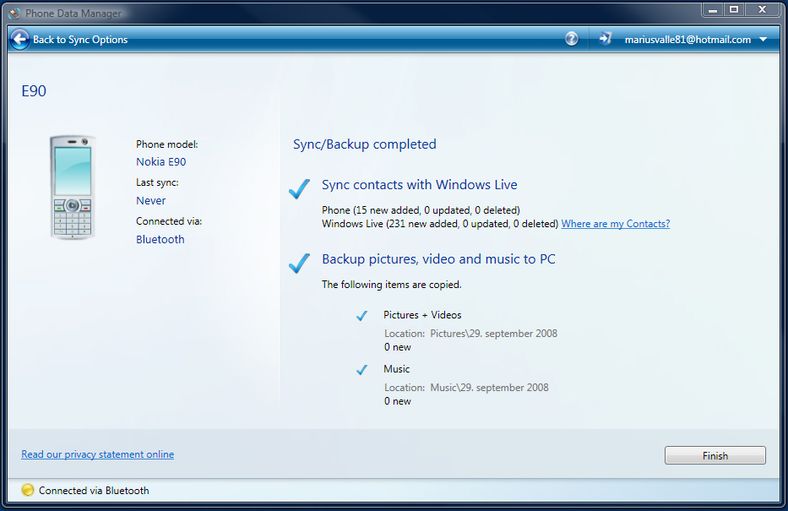Image resolution: width=788 pixels, height=511 pixels.
Task: Expand the account dropdown arrow
Action: coord(763,39)
